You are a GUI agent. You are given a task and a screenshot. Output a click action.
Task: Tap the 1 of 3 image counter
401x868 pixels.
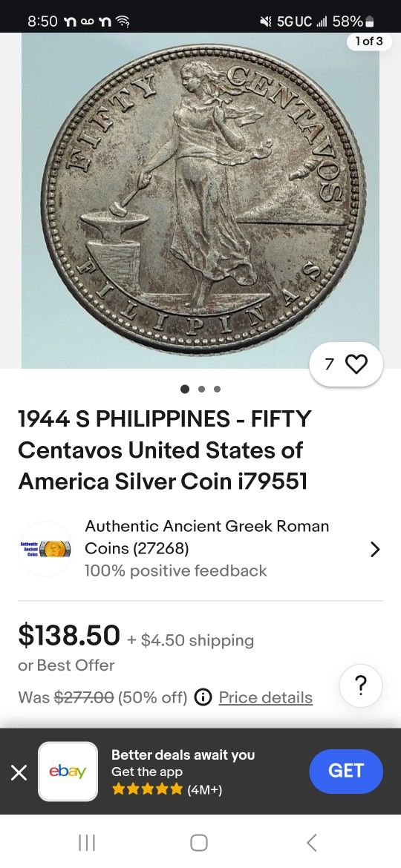pyautogui.click(x=369, y=42)
